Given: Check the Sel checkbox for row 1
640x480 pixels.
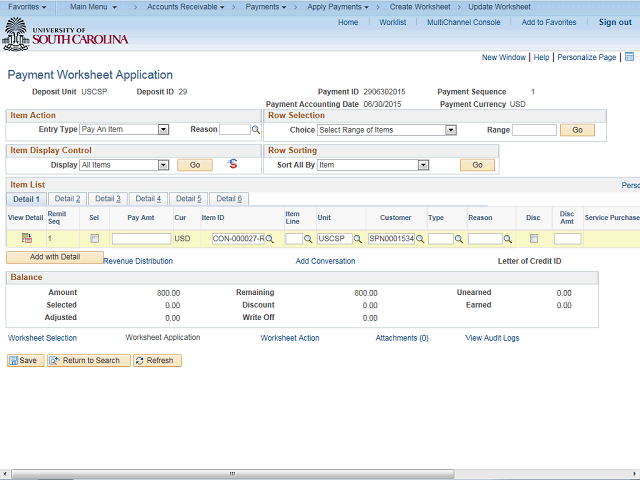Looking at the screenshot, I should coord(95,239).
